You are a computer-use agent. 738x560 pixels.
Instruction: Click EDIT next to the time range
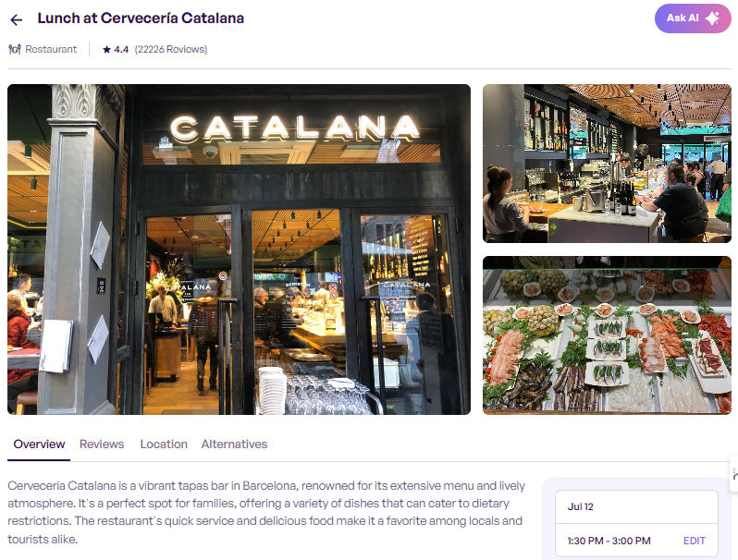coord(695,541)
